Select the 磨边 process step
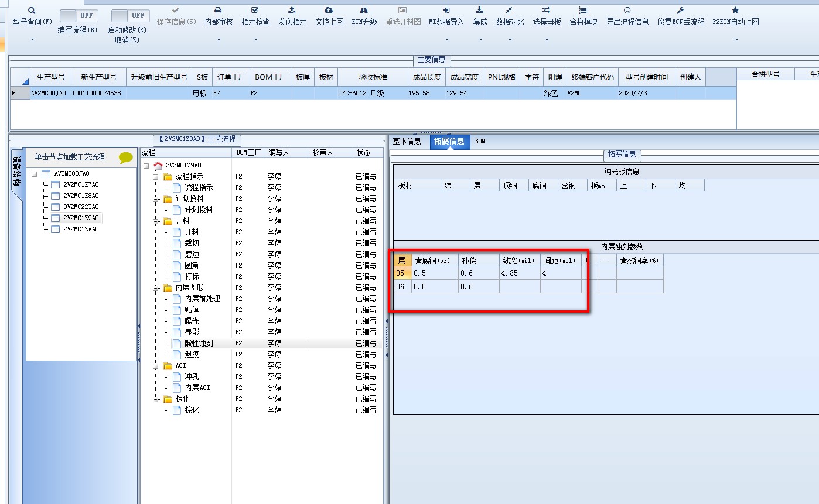This screenshot has width=819, height=504. [192, 254]
